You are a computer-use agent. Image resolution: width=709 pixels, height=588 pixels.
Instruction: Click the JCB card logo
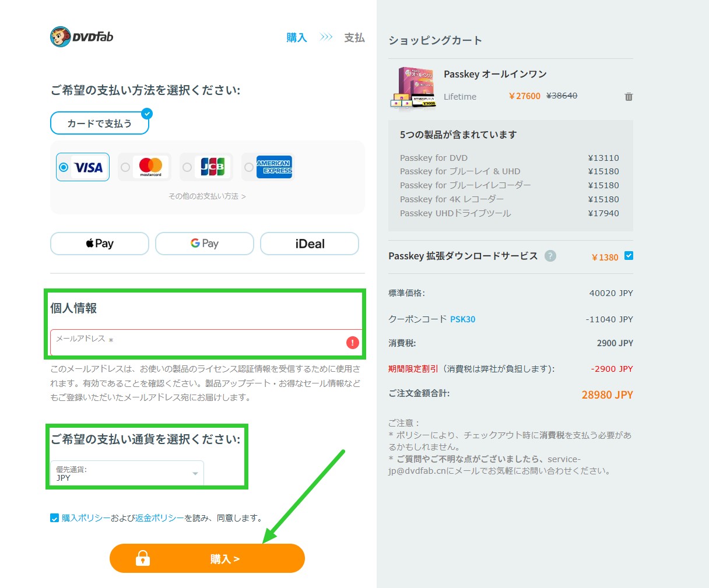click(x=212, y=167)
